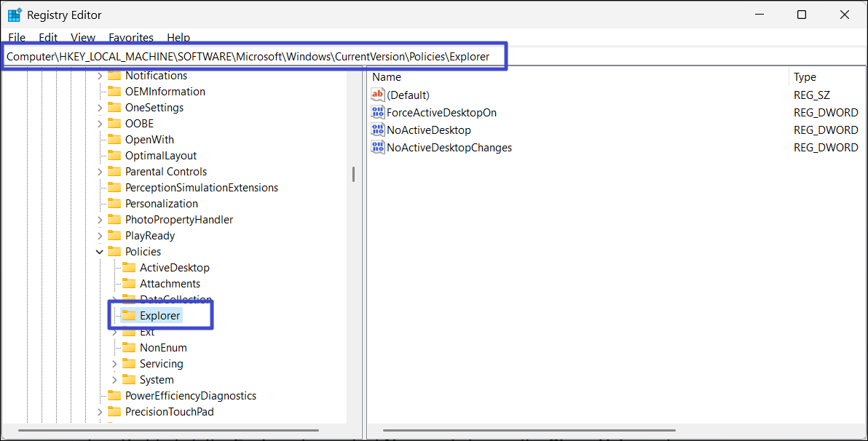Viewport: 868px width, 441px height.
Task: Click the NoActiveDesktop DWORD icon
Action: pos(377,130)
